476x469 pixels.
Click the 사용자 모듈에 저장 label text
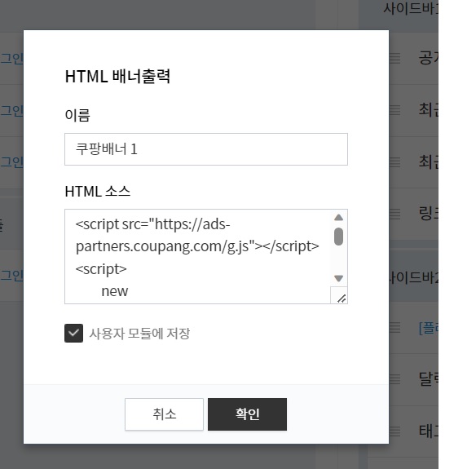(x=139, y=334)
